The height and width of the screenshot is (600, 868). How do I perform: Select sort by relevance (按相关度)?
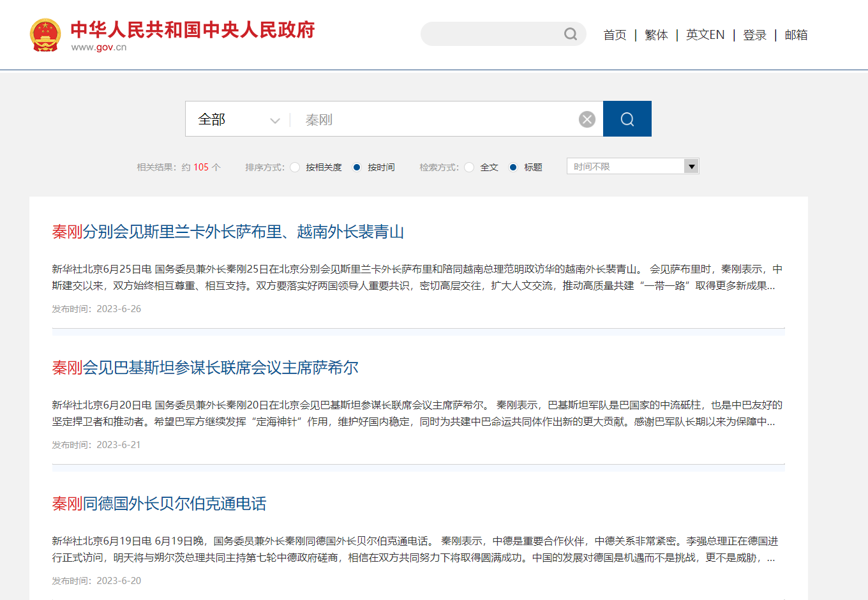click(295, 167)
